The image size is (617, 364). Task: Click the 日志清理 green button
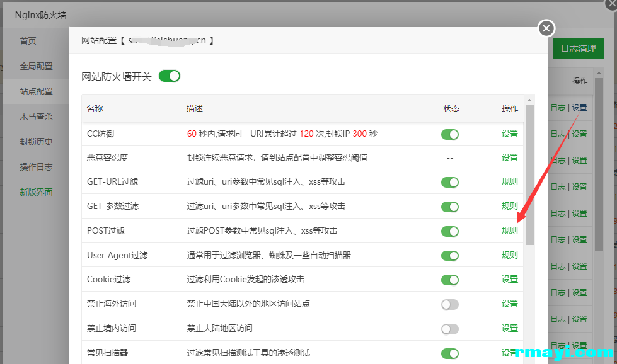tap(579, 48)
